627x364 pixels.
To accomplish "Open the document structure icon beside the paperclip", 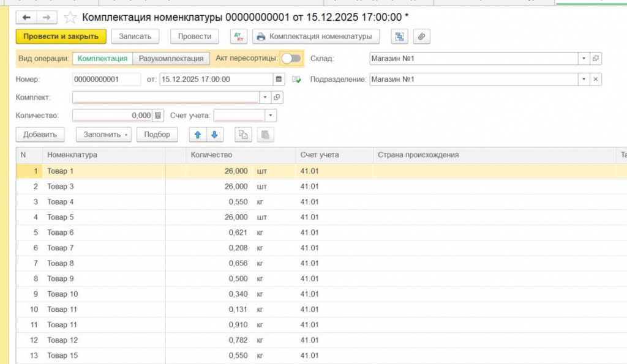I will (x=400, y=37).
